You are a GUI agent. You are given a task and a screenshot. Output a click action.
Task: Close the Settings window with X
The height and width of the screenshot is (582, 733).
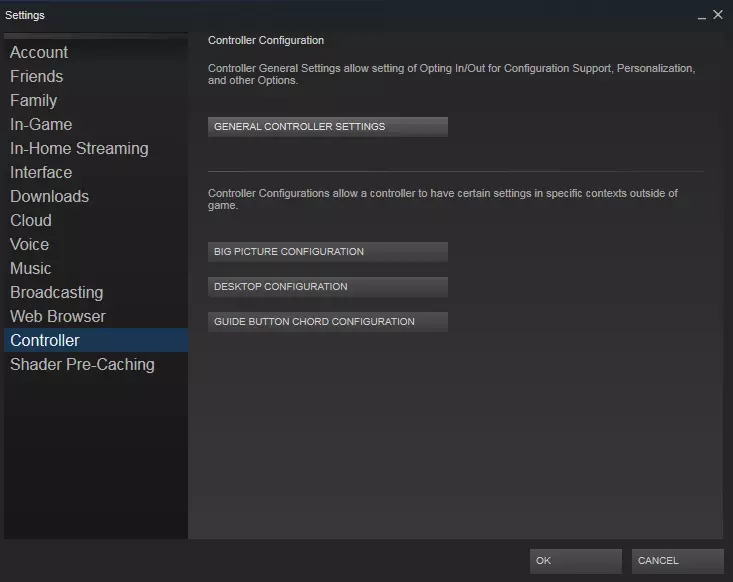coord(718,15)
